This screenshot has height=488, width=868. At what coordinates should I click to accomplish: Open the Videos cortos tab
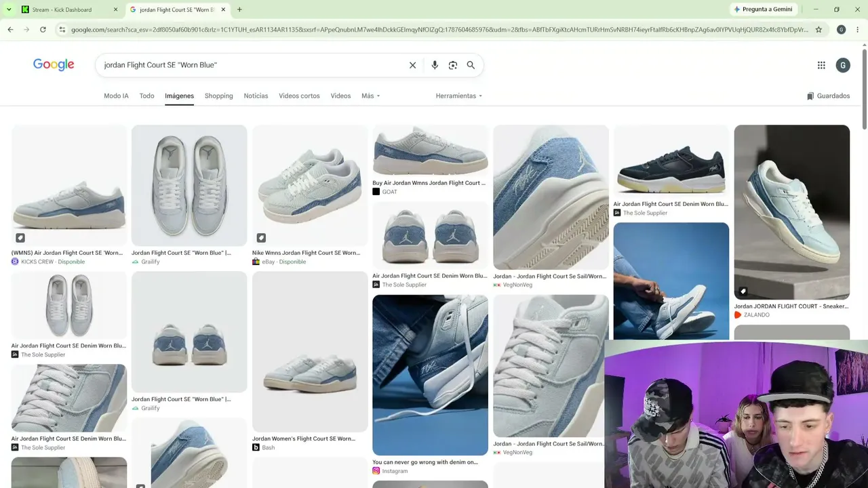pos(299,96)
